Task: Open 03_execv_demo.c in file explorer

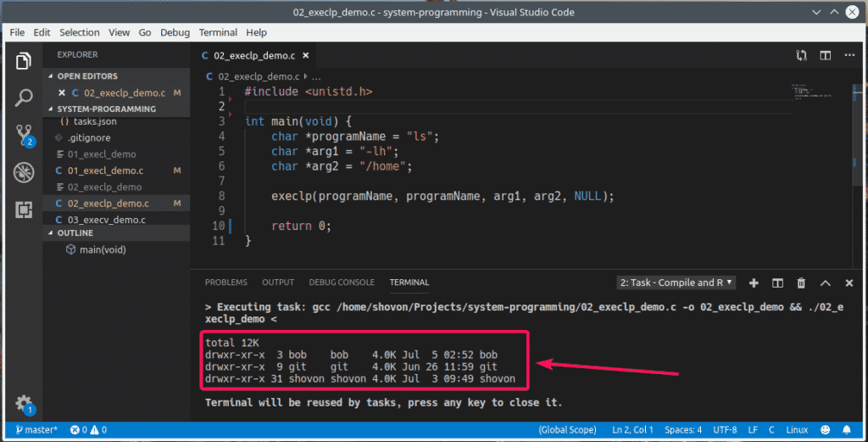Action: 106,220
